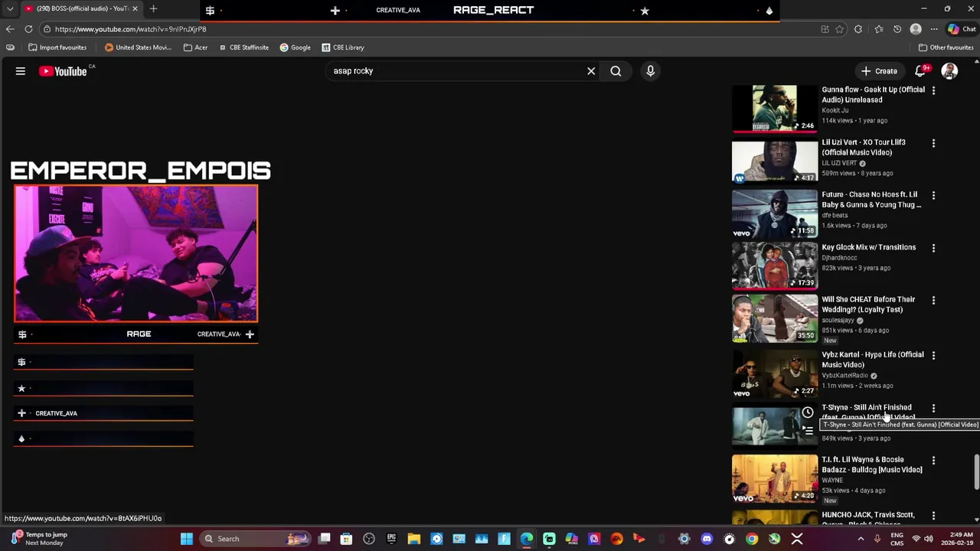Screen dimensions: 980x551
Task: Show hidden system tray icons
Action: coord(861,539)
